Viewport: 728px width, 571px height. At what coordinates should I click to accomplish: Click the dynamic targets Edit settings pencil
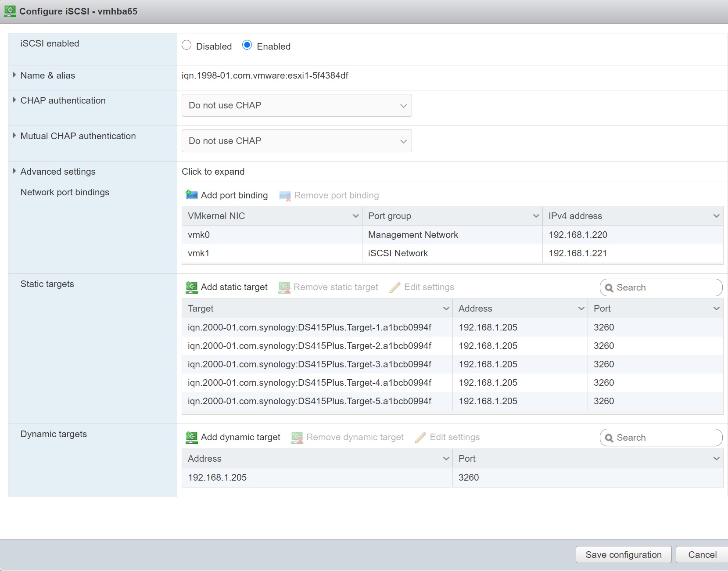tap(420, 438)
